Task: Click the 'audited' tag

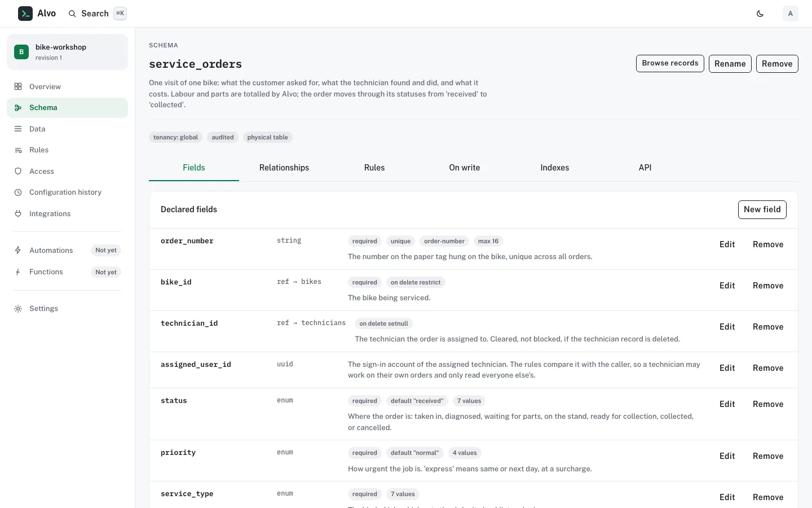Action: [x=223, y=137]
